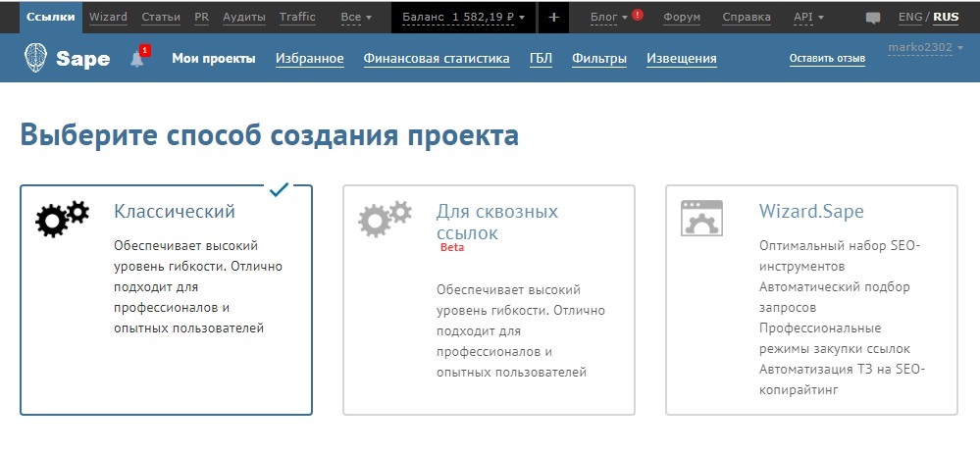980x454 pixels.
Task: Click the black gears icon of Классический
Action: pos(62,218)
